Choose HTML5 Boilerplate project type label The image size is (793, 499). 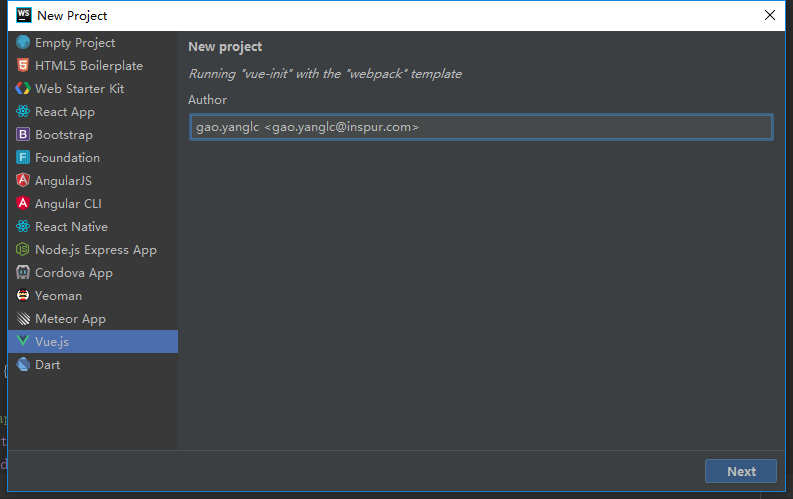point(89,66)
